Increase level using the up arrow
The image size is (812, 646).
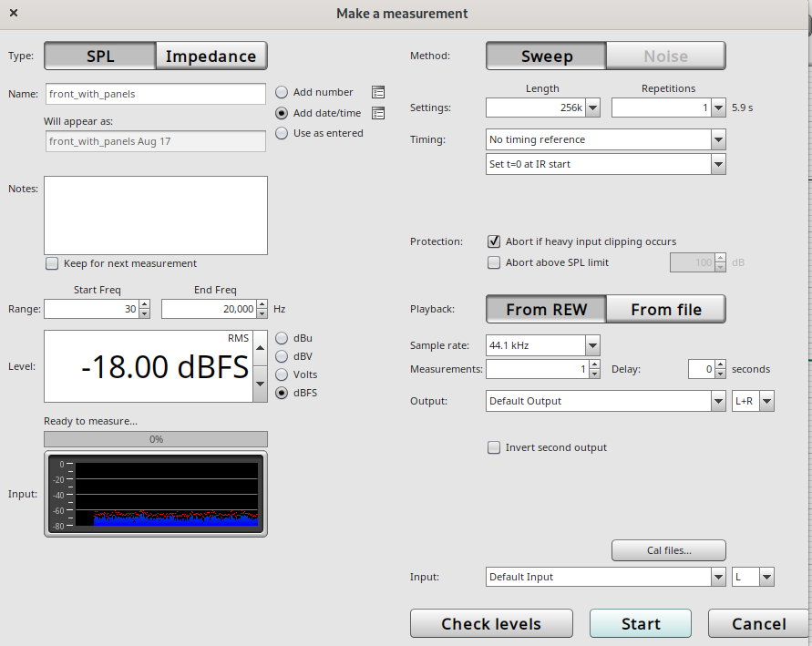pos(259,347)
